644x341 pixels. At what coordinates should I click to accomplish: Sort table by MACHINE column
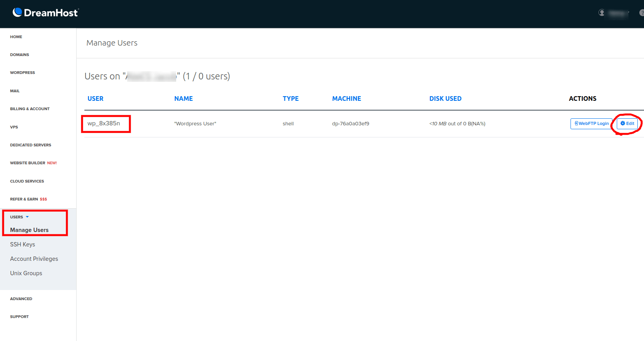pyautogui.click(x=346, y=99)
